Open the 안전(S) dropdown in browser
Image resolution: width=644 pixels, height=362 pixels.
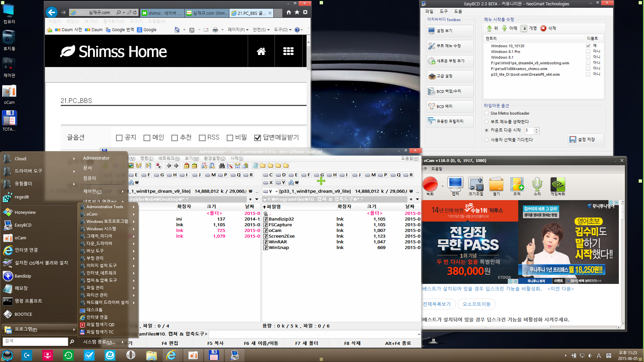coord(261,29)
